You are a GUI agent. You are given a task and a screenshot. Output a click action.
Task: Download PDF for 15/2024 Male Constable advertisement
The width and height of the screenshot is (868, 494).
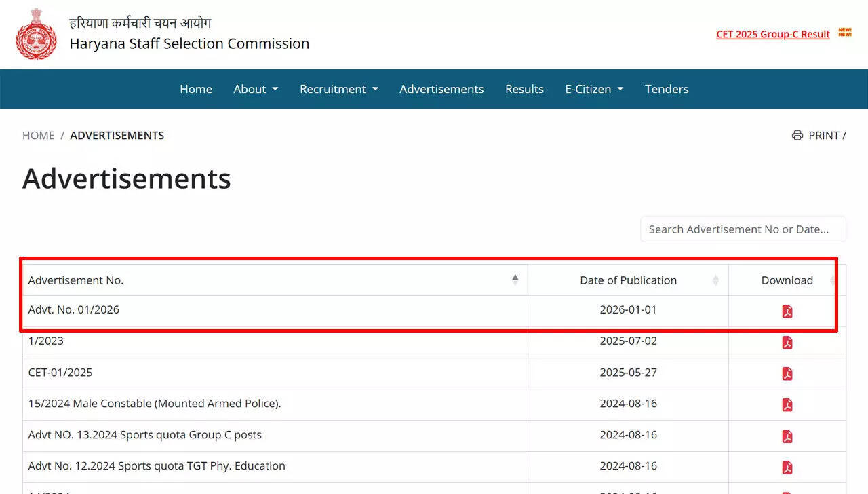click(787, 405)
